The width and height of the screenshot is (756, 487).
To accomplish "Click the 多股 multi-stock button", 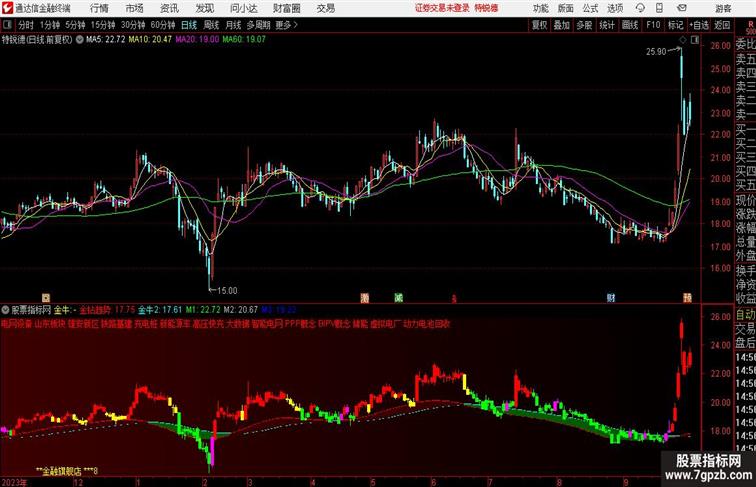I will click(x=584, y=25).
